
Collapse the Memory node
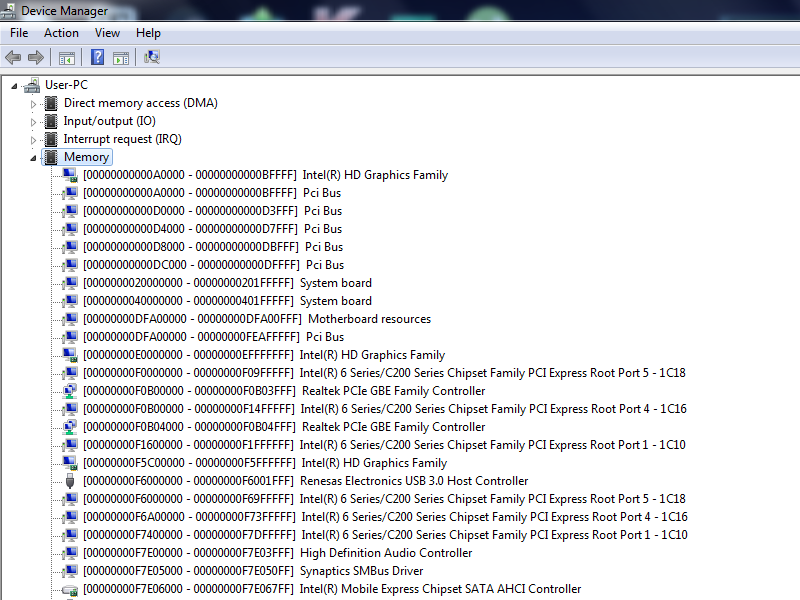[x=33, y=158]
